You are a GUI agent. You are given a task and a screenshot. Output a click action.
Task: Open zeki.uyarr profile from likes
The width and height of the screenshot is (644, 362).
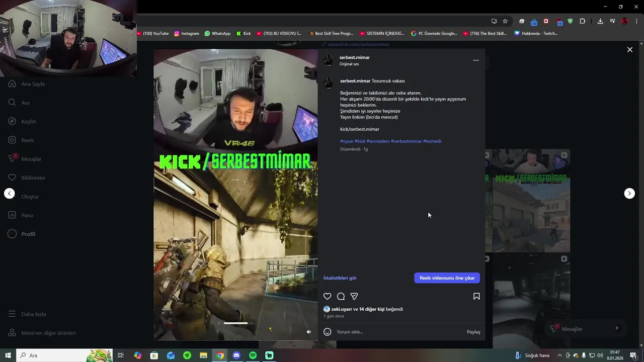342,309
